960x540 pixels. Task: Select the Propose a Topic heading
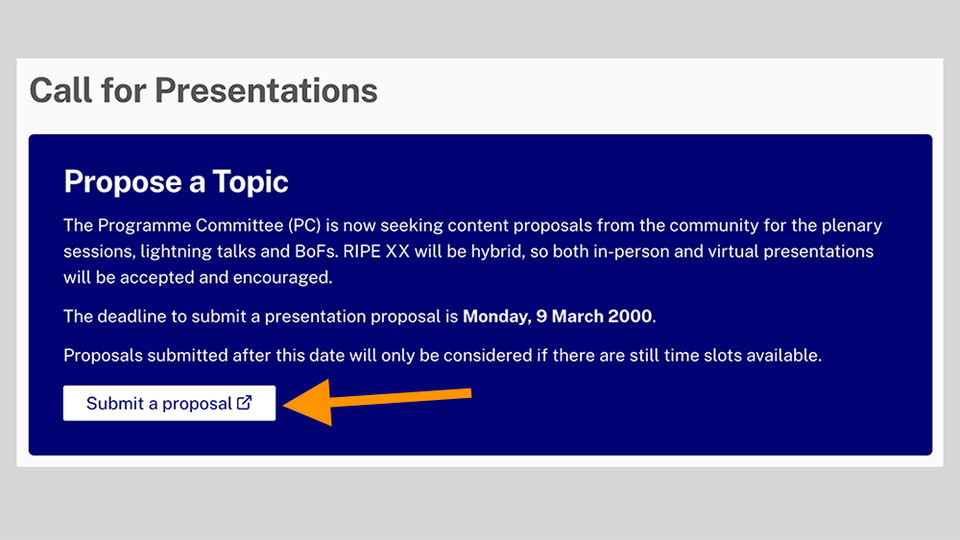pyautogui.click(x=176, y=182)
